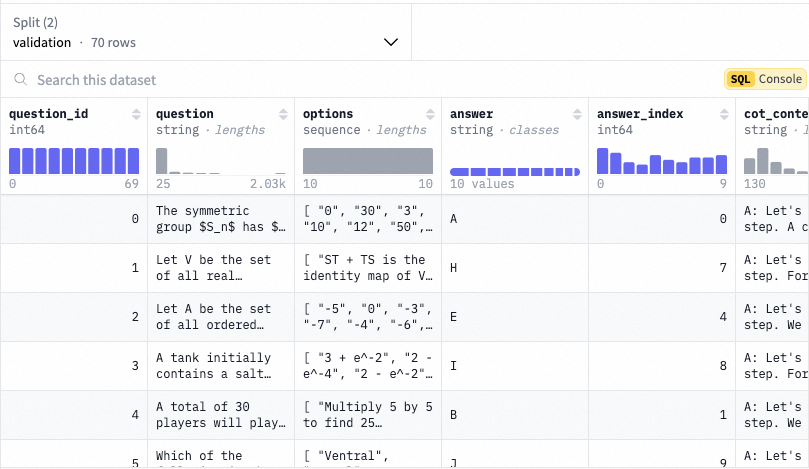Select the answer_index column header

pyautogui.click(x=640, y=114)
